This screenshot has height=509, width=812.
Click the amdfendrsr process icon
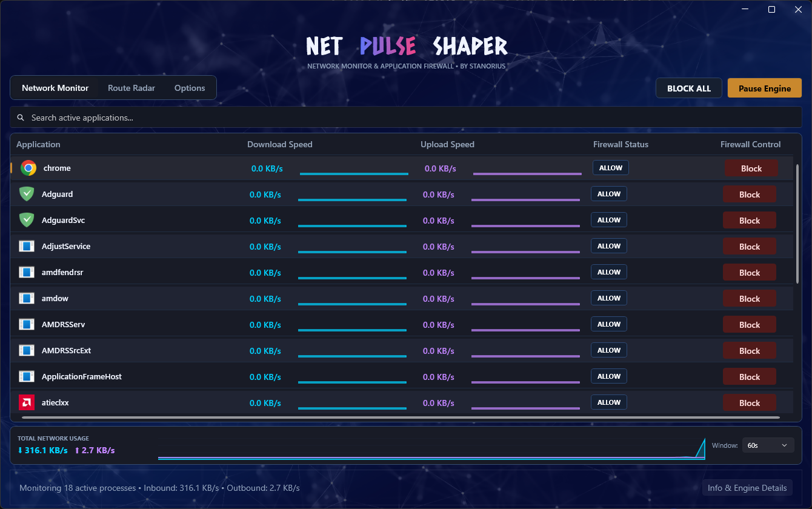tap(26, 272)
